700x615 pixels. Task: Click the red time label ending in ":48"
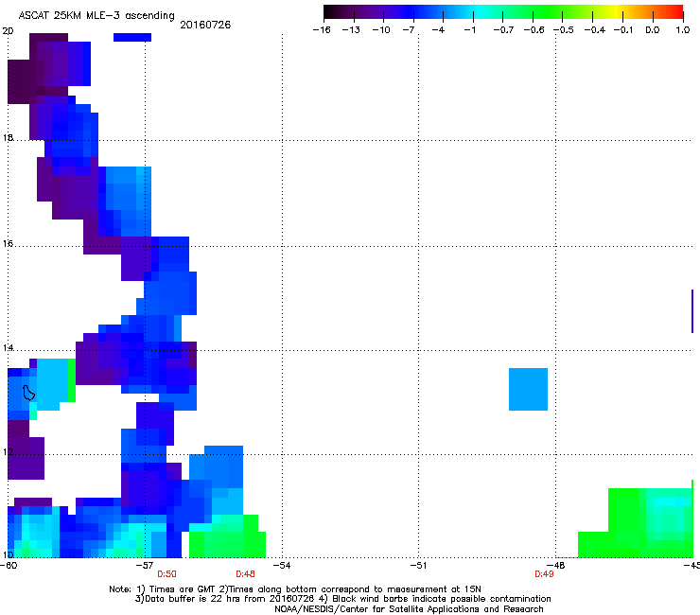tap(246, 574)
